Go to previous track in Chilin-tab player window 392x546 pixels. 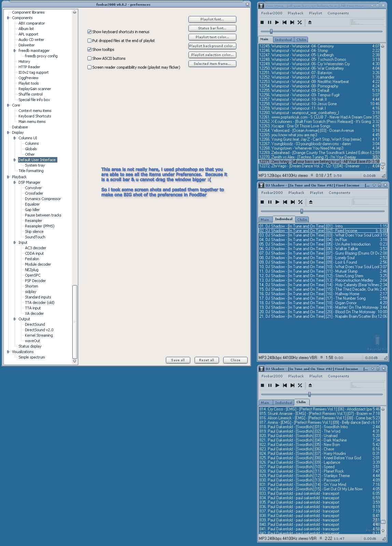point(285,386)
